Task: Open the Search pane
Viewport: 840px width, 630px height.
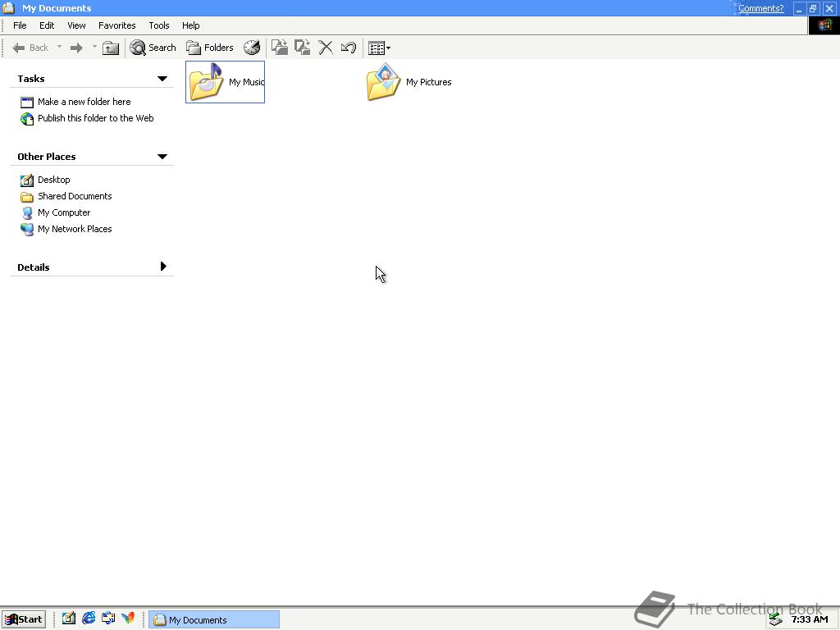Action: [153, 48]
